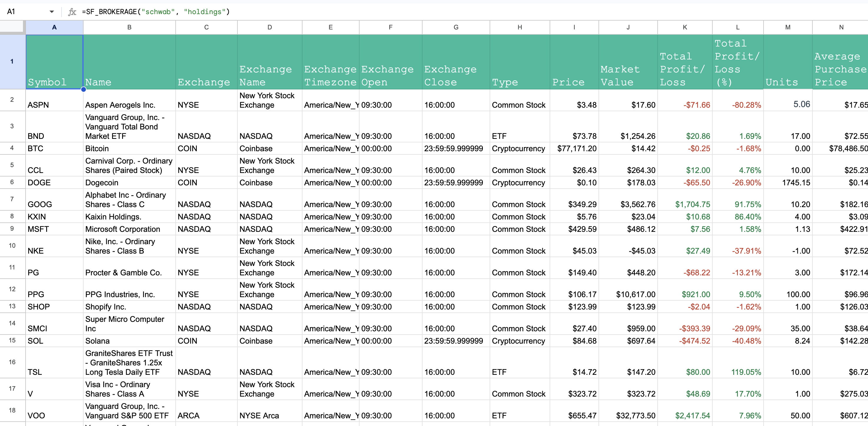The height and width of the screenshot is (426, 868).
Task: Select column H header
Action: 520,27
